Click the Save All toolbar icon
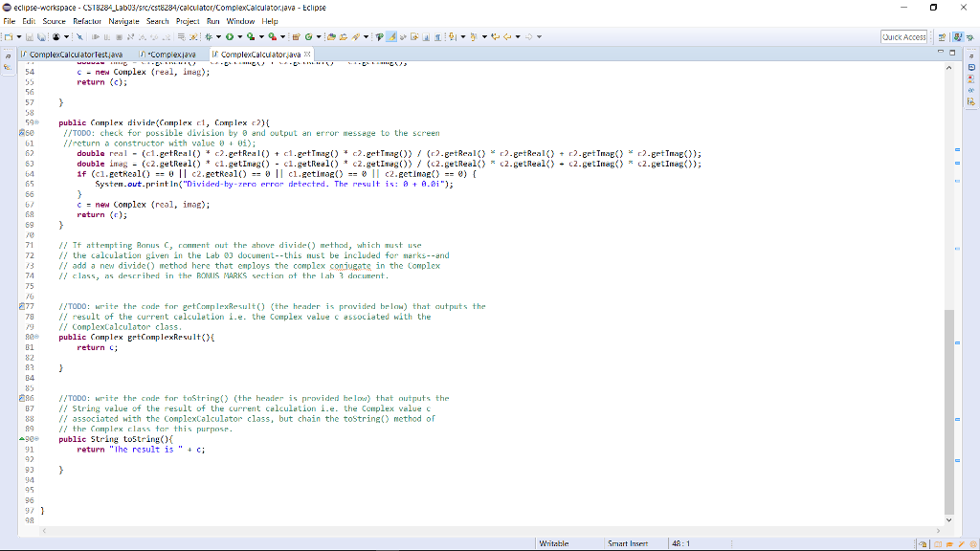The width and height of the screenshot is (980, 551). click(41, 37)
